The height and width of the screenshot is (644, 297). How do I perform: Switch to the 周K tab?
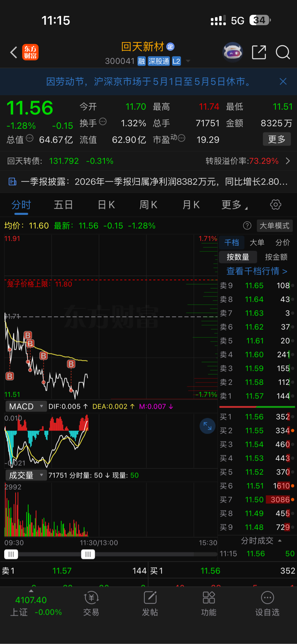148,205
